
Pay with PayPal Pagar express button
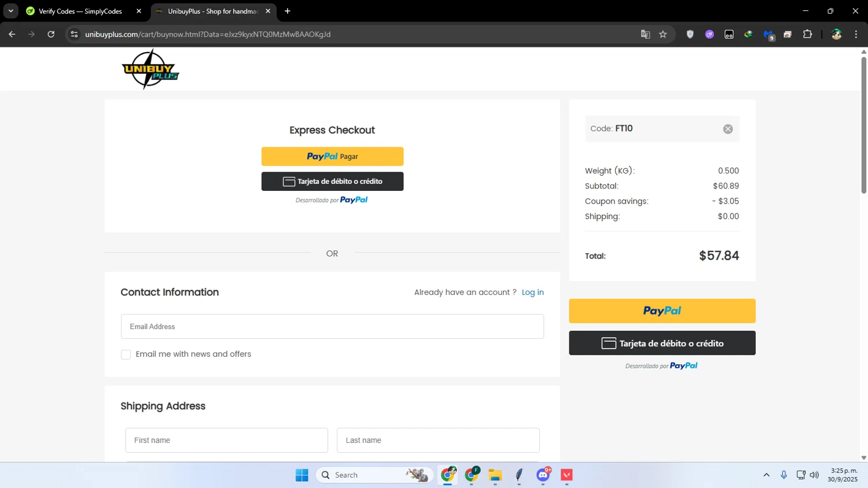coord(332,156)
